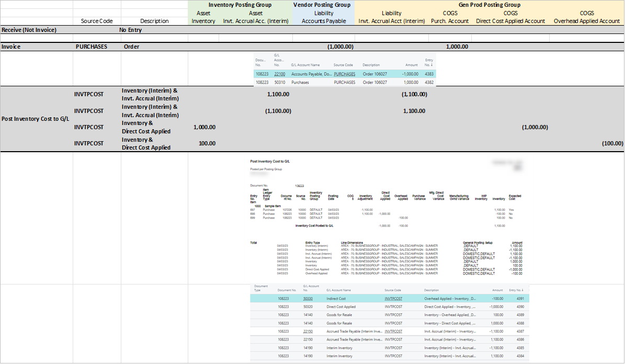Screen dimensions: 625x364
Task: Click 'Posted per Posting Group' in the report
Action: pos(266,169)
